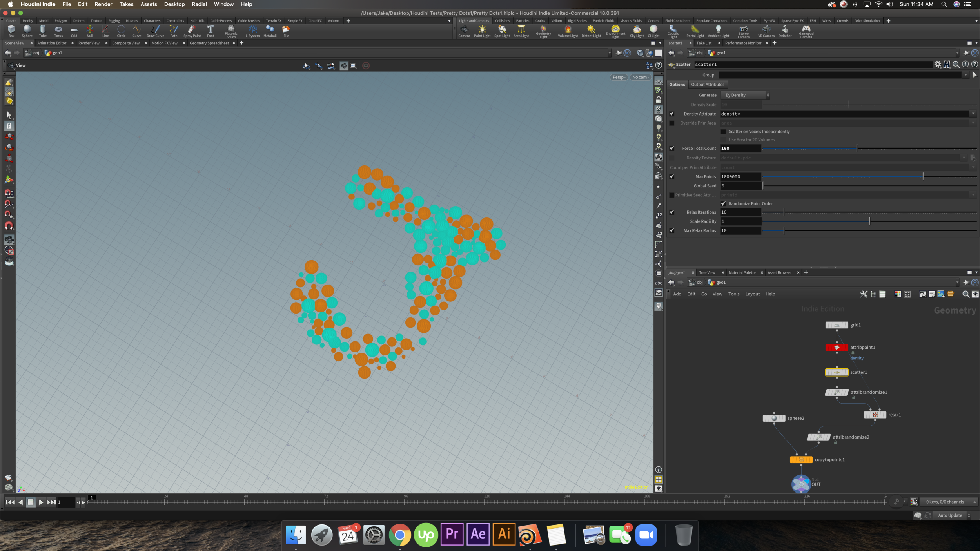Add a Point Light from shelf
The width and height of the screenshot is (980, 551).
(x=482, y=31)
